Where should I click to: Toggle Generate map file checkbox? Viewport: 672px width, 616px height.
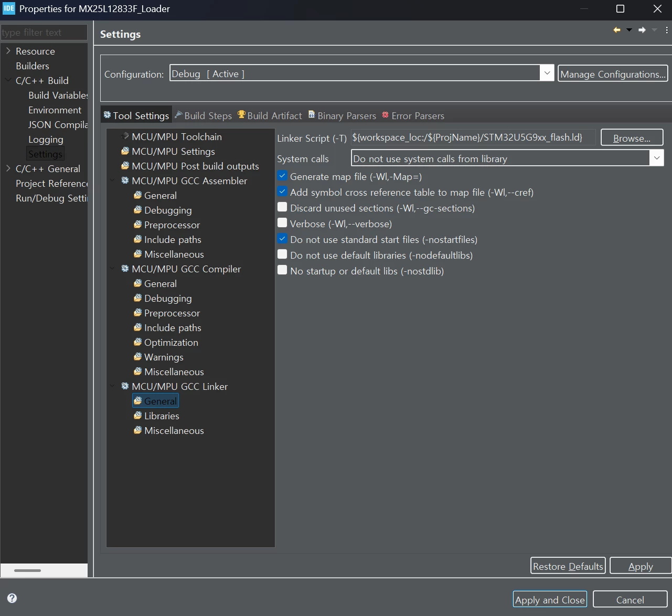point(282,176)
